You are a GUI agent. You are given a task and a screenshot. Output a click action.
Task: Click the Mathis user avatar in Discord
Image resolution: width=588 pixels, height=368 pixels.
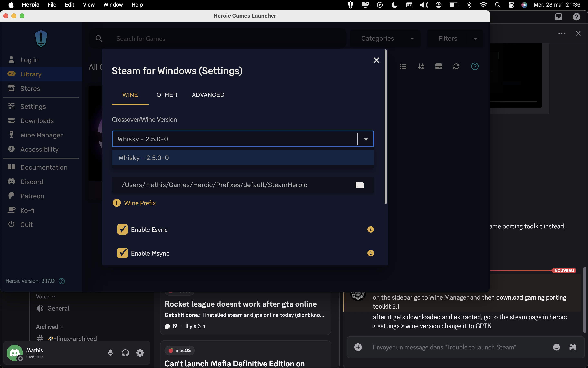(x=14, y=353)
